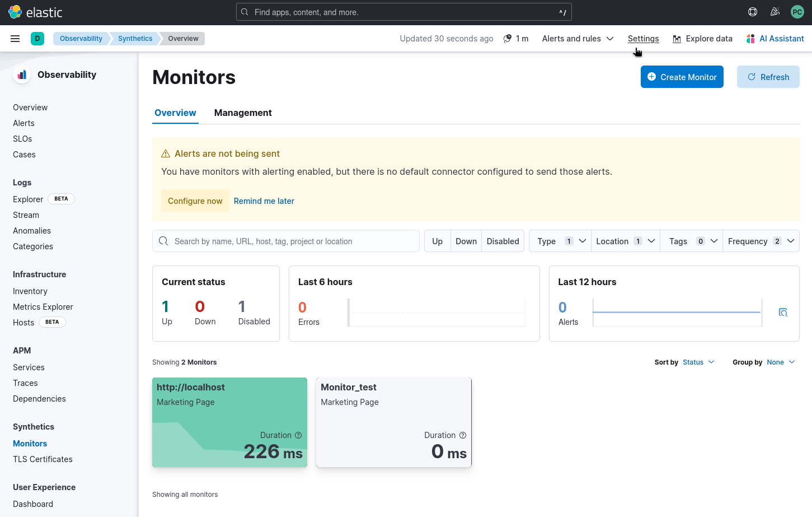
Task: Open the Settings link in header
Action: pyautogui.click(x=644, y=39)
